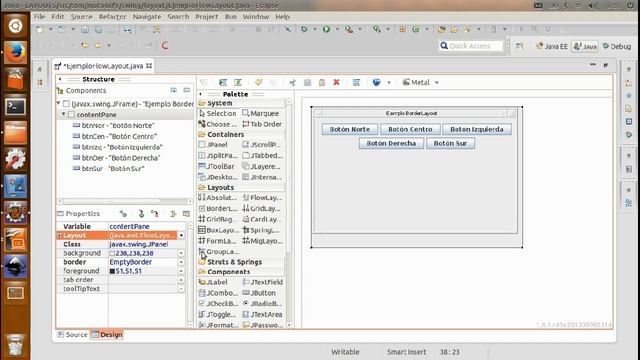This screenshot has width=640, height=360.
Task: Choose the GridLayout palette entry
Action: click(x=261, y=208)
